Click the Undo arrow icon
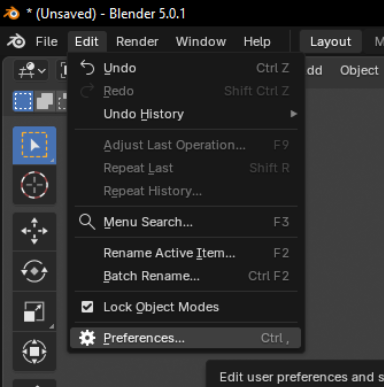This screenshot has height=387, width=384. [x=87, y=68]
